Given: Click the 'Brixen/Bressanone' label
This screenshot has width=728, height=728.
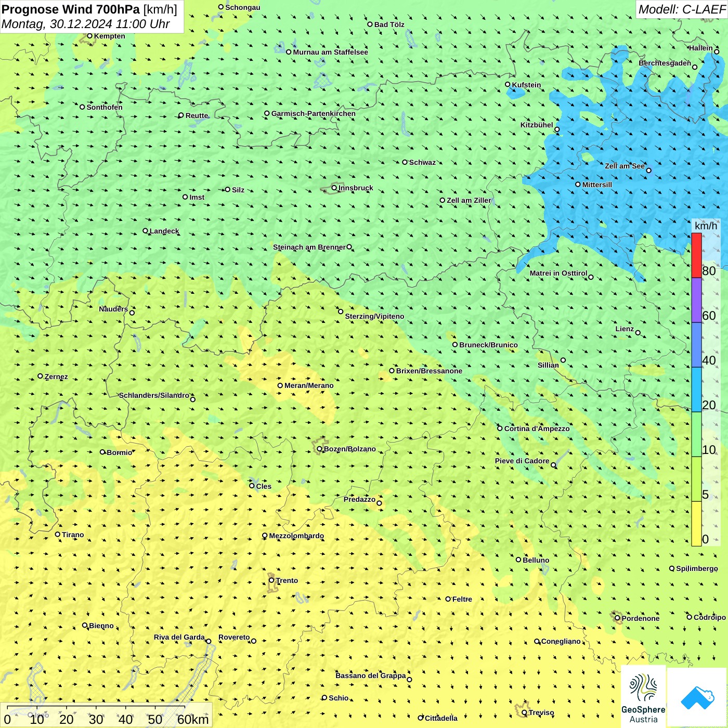Looking at the screenshot, I should (429, 371).
